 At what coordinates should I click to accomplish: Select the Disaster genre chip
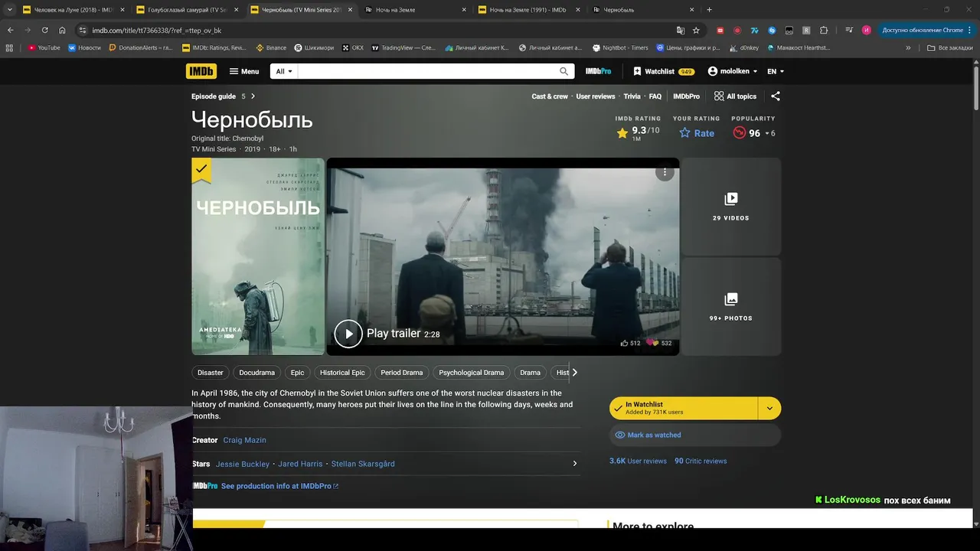click(x=211, y=373)
